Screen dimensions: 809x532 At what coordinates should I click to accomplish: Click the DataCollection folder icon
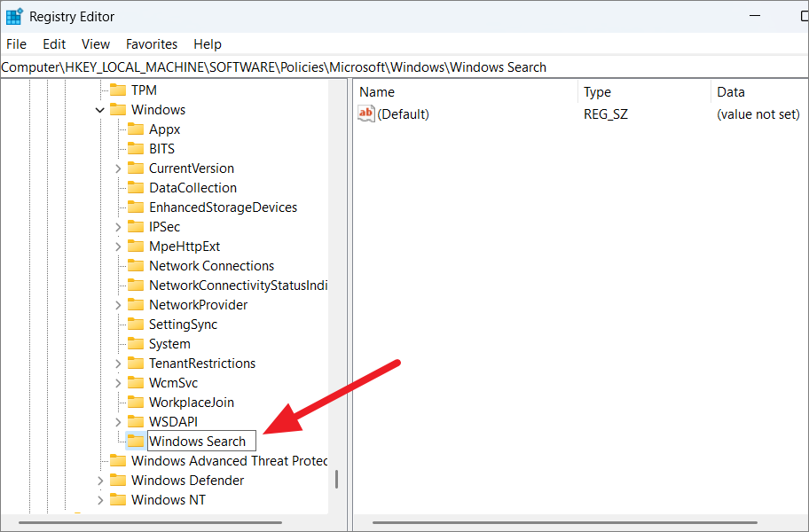point(136,188)
